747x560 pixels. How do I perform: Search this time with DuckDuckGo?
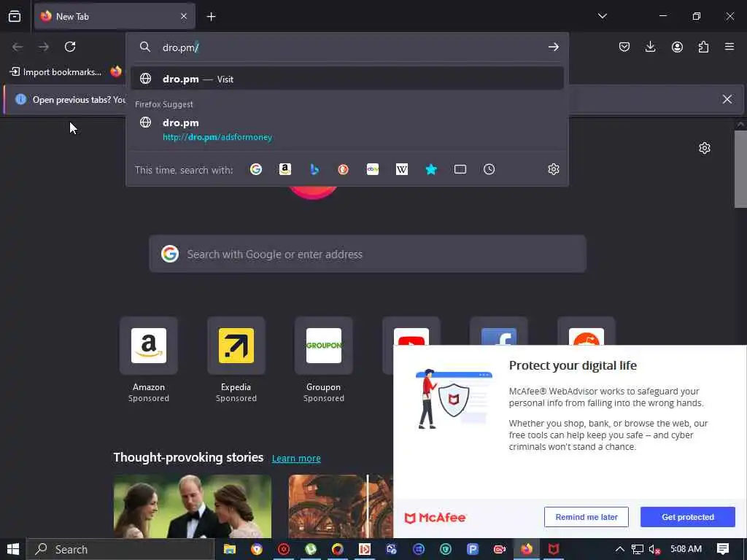point(343,169)
